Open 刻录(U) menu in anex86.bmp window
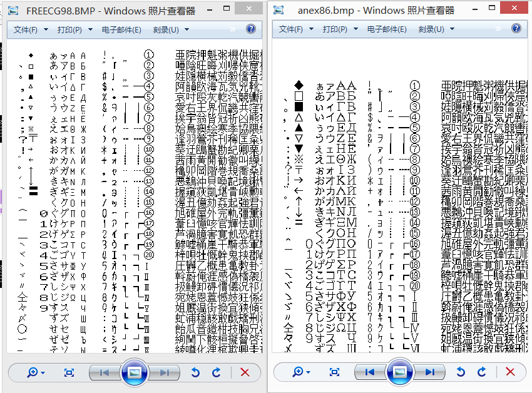 [431, 29]
